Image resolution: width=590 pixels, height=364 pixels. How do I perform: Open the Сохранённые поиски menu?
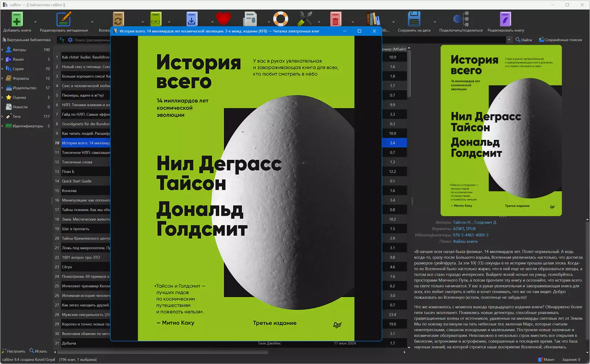click(x=560, y=40)
